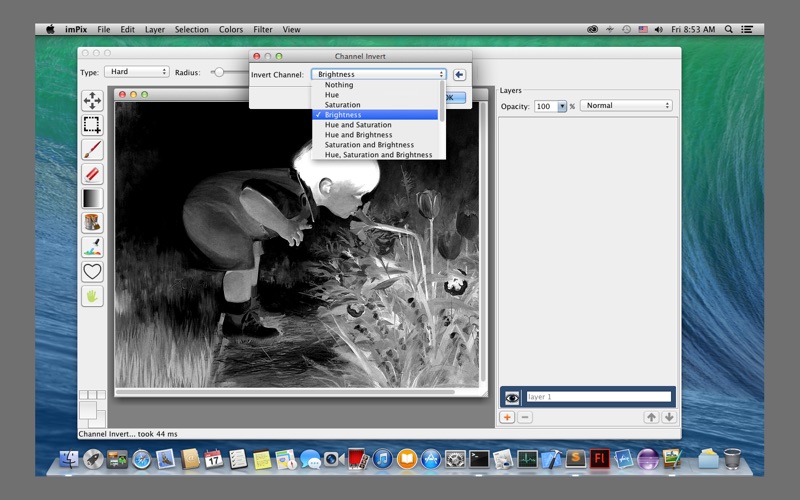Open Adobe Flash from the Dock
The height and width of the screenshot is (500, 800).
[599, 459]
